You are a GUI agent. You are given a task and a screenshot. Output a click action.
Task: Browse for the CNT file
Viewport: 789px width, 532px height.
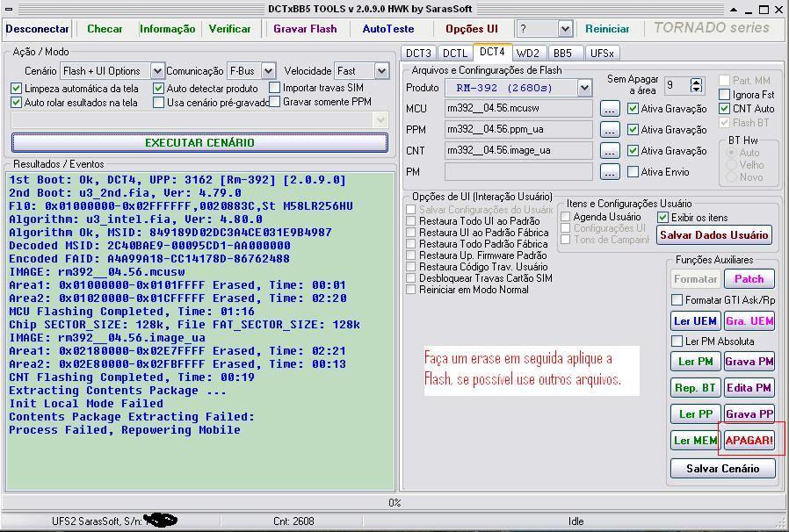[610, 151]
